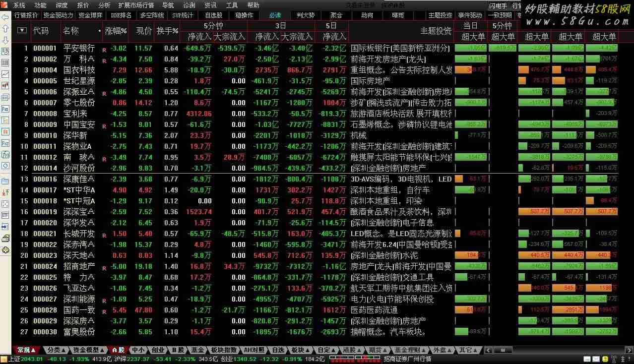Switch to the 自选股 tab

tap(213, 15)
